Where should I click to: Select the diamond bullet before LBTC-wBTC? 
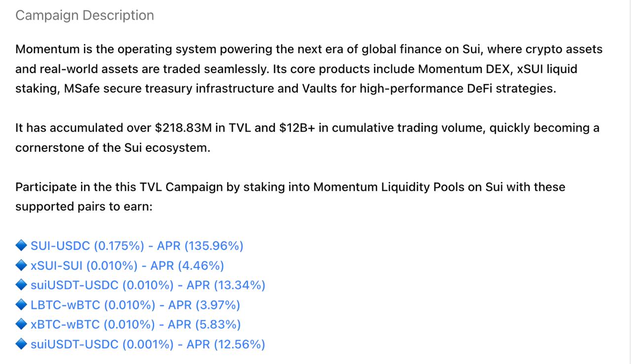(x=21, y=304)
